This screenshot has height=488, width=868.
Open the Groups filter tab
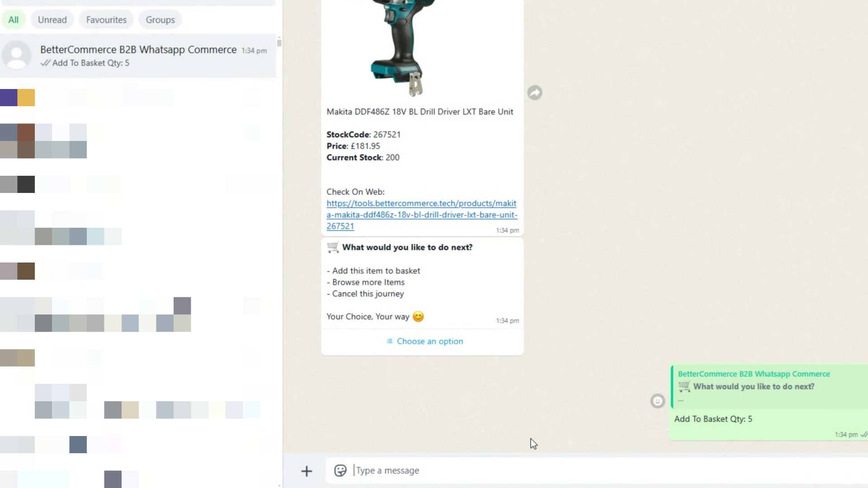(x=160, y=20)
